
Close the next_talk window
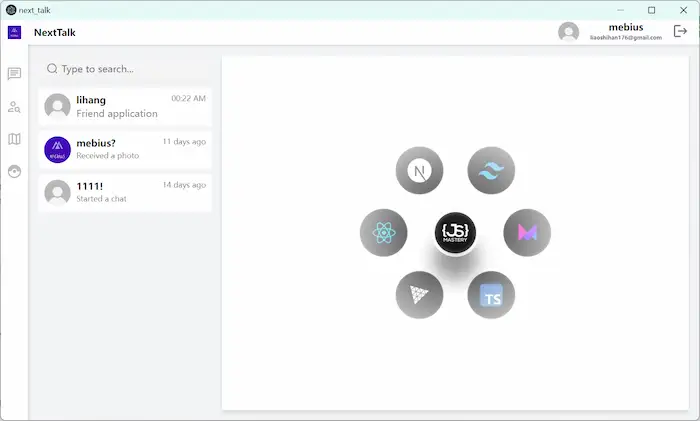(x=683, y=10)
